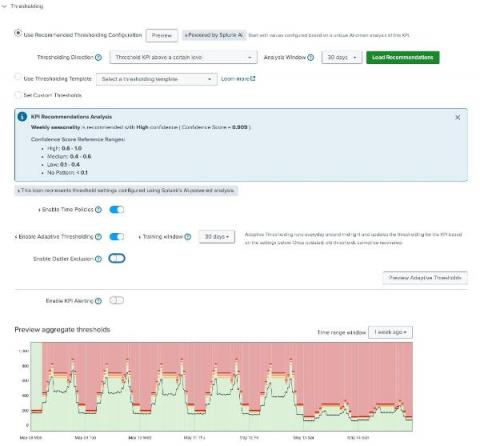Toggle Enable Time Policies switch
The width and height of the screenshot is (480, 446).
pos(117,209)
